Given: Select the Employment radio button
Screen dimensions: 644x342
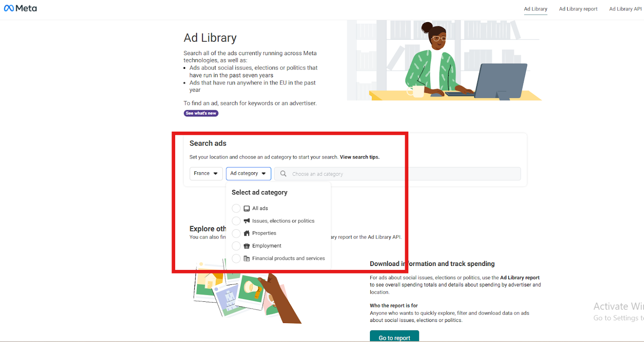Looking at the screenshot, I should point(236,246).
